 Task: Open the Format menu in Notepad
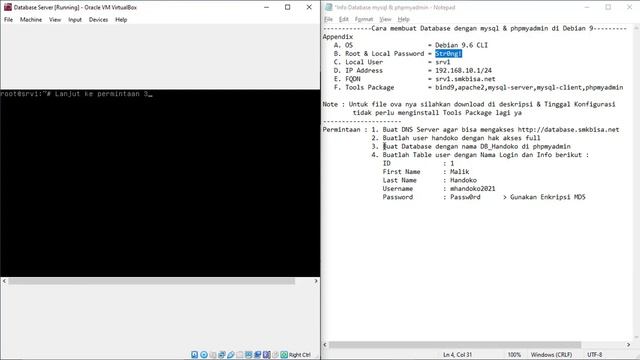point(364,19)
